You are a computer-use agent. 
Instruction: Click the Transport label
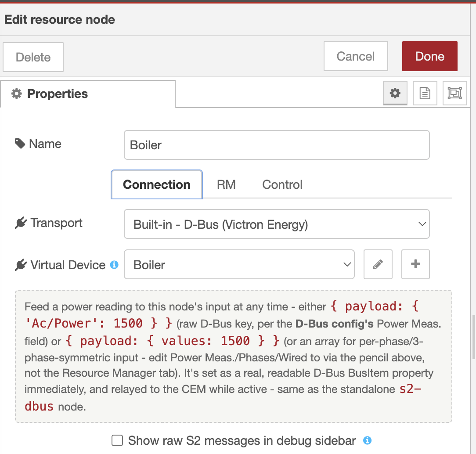[56, 223]
